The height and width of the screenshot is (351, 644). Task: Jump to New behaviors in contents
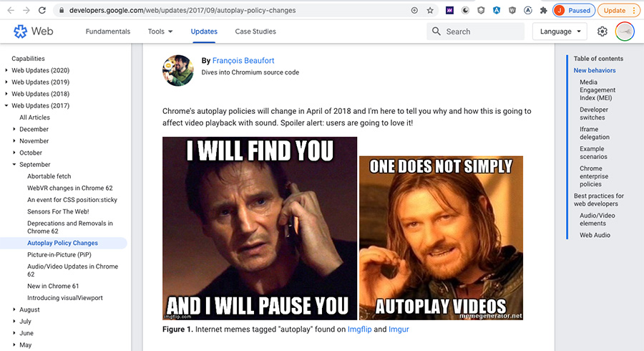[595, 70]
